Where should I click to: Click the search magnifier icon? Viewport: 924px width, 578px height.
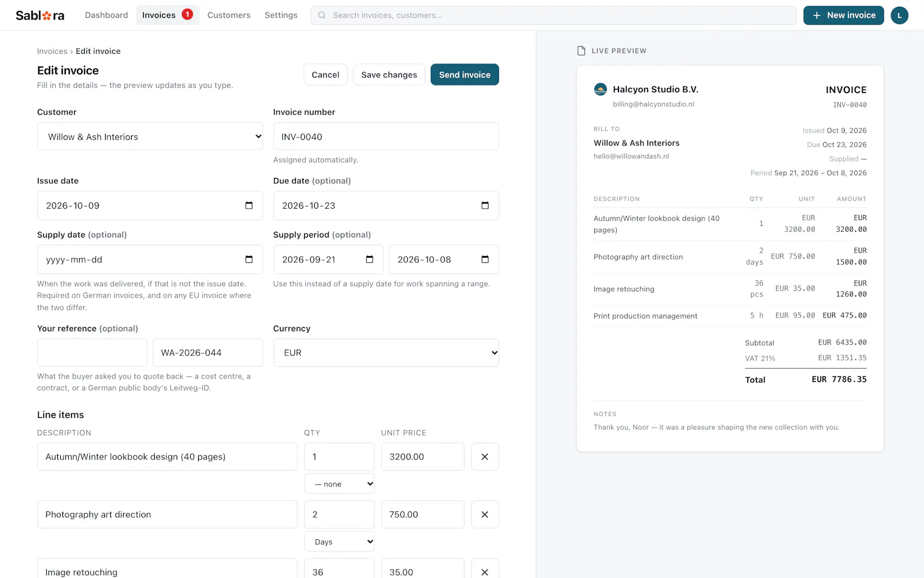coord(322,16)
